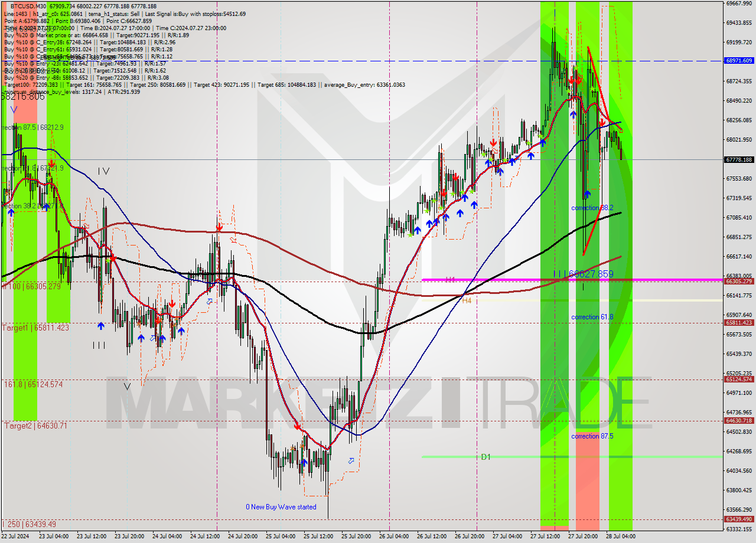
Task: Click the '28 Jul 04:00' time label
Action: click(x=621, y=537)
